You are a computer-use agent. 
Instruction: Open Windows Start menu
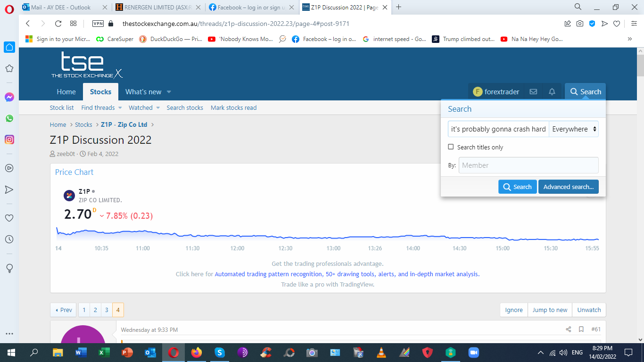tap(11, 353)
